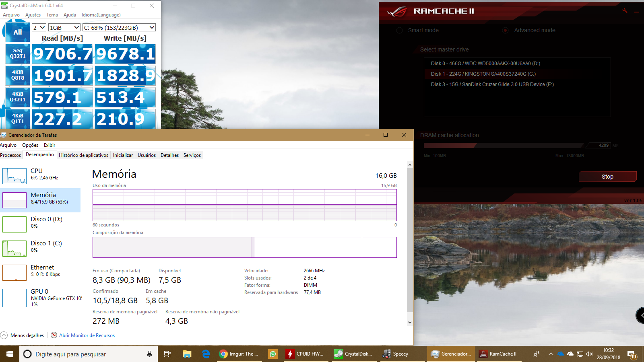The width and height of the screenshot is (644, 362).
Task: Open the 1GiB test size dropdown
Action: (64, 27)
